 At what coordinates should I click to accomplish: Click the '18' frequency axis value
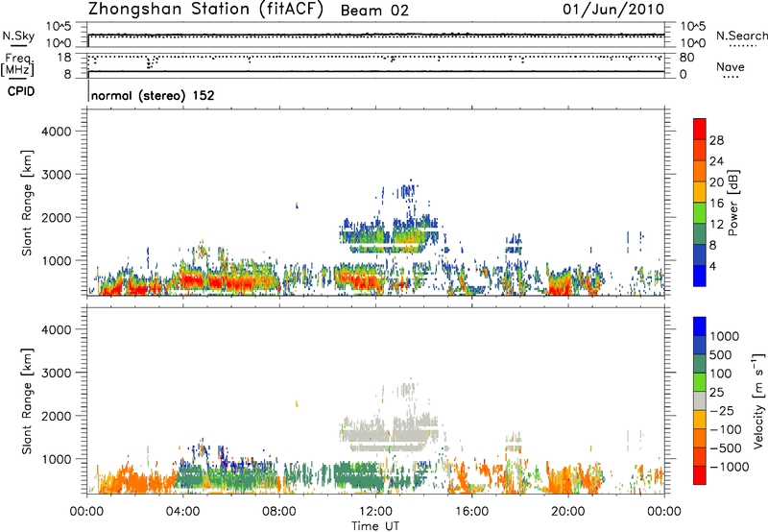point(64,58)
